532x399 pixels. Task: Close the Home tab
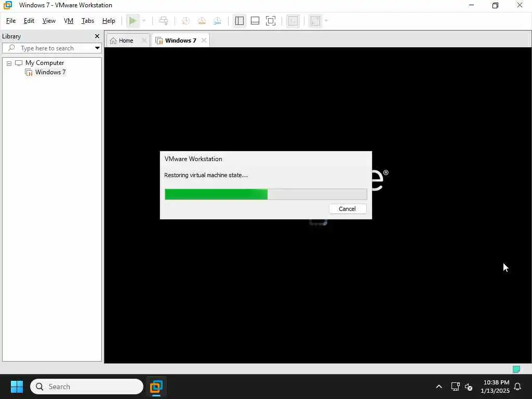click(144, 41)
